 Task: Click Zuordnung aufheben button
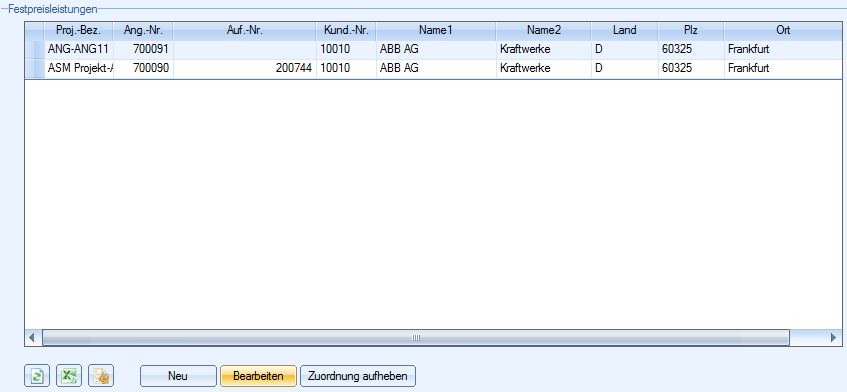coord(358,376)
